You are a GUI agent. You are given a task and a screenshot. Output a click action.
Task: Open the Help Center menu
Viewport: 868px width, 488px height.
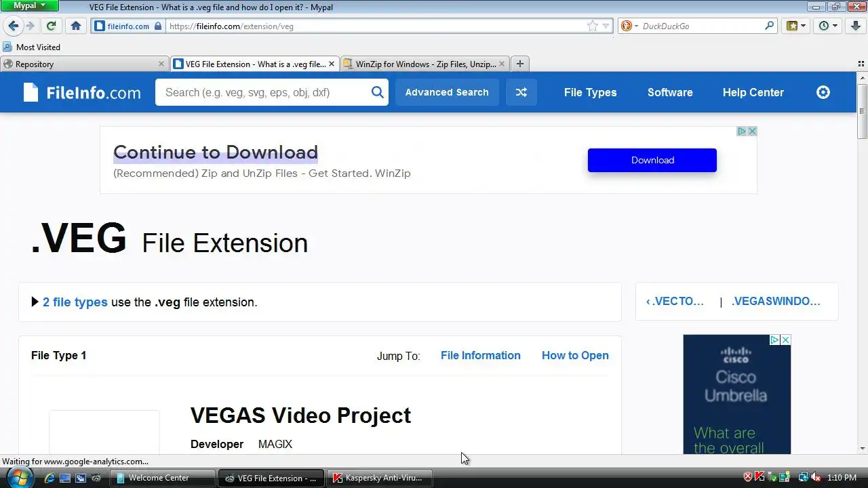pos(753,92)
